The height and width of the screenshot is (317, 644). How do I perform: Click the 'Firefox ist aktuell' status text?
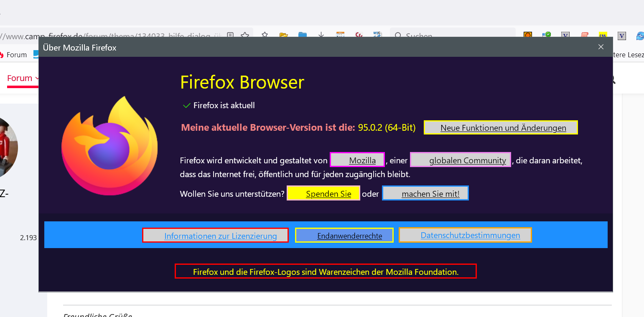tap(224, 105)
